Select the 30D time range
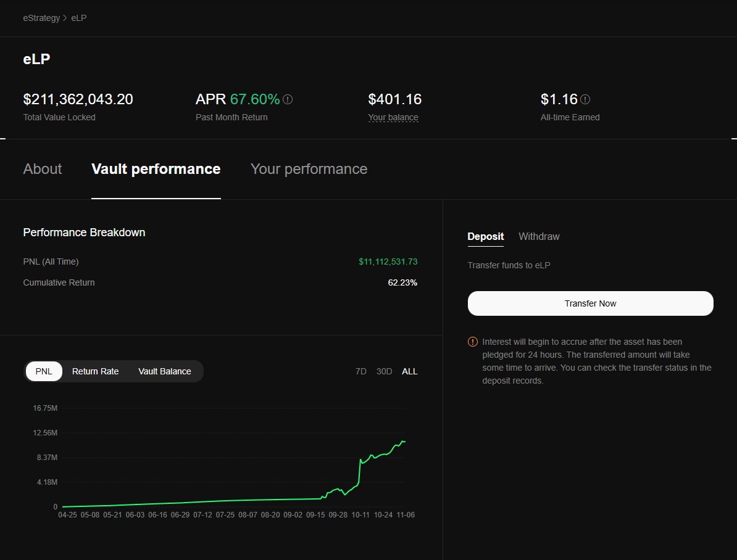 [x=383, y=371]
